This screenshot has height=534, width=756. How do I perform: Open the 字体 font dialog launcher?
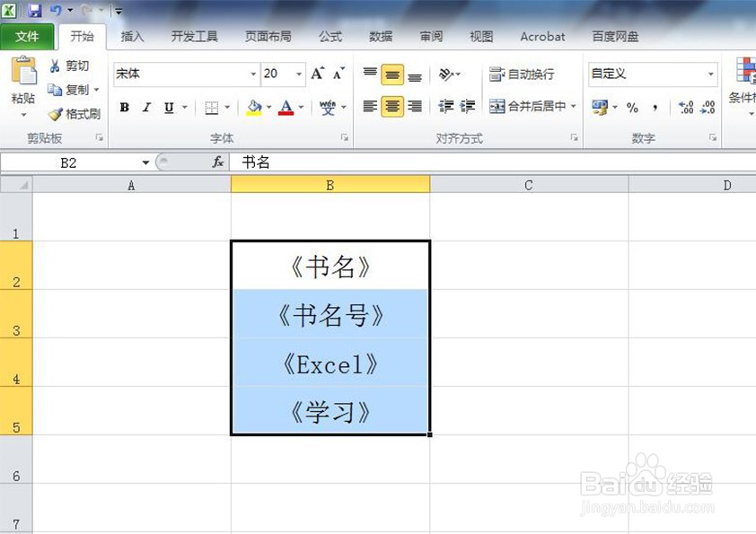[345, 138]
